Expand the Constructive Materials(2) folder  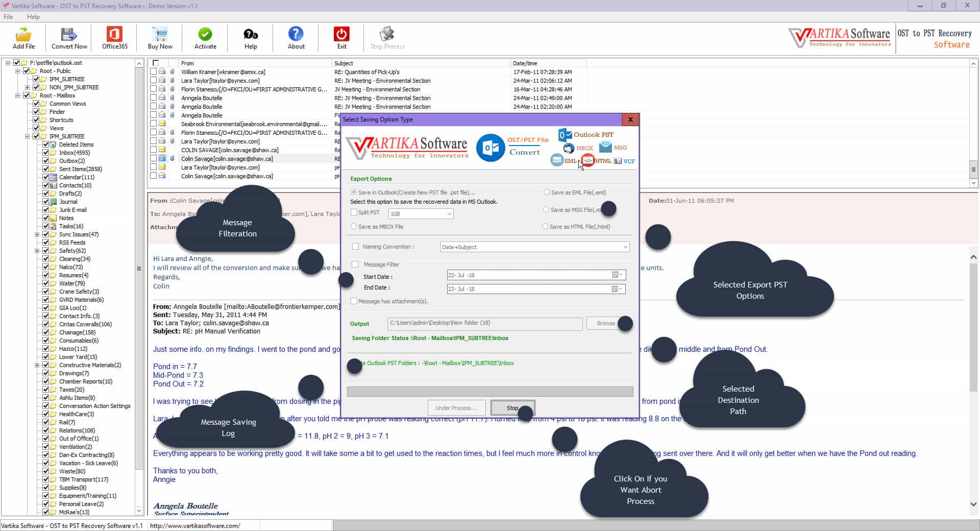point(37,365)
